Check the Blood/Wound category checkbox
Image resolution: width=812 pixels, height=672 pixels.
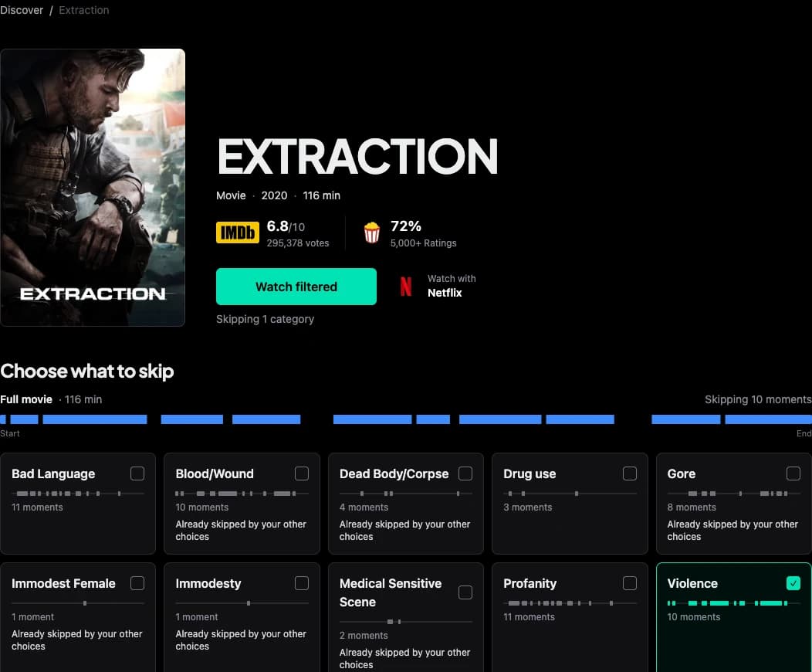tap(301, 473)
